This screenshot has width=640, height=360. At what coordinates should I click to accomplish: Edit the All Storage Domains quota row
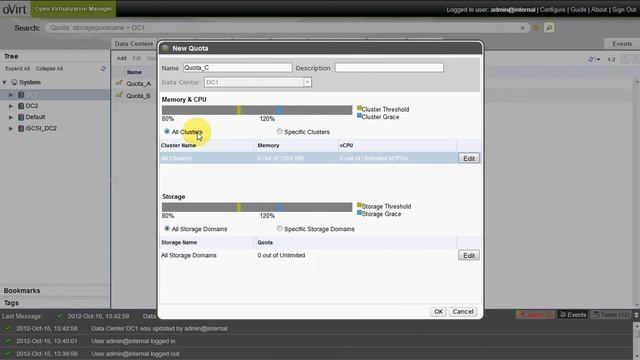[x=469, y=256]
